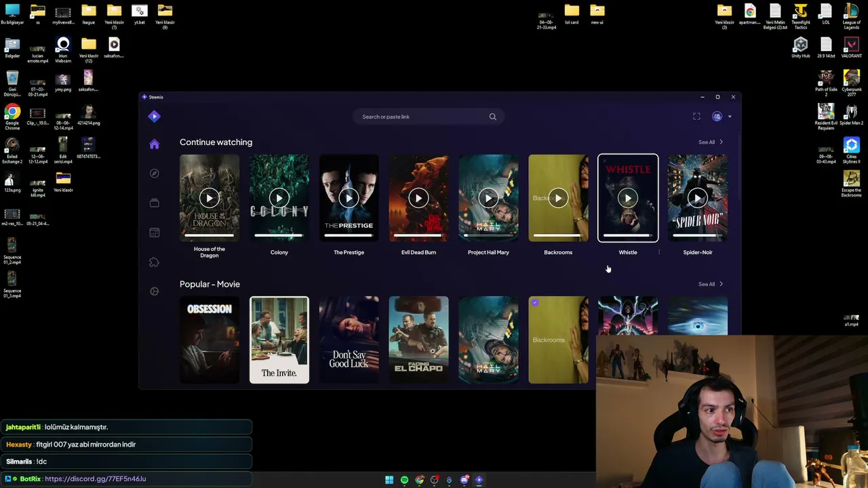Viewport: 868px width, 488px height.
Task: Play Backrooms in Continue watching
Action: [558, 198]
